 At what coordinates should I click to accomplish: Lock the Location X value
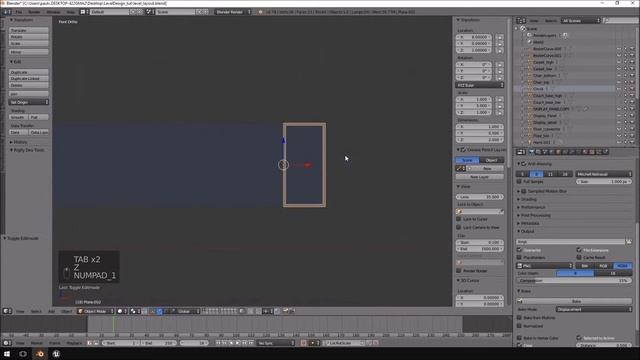[500, 37]
